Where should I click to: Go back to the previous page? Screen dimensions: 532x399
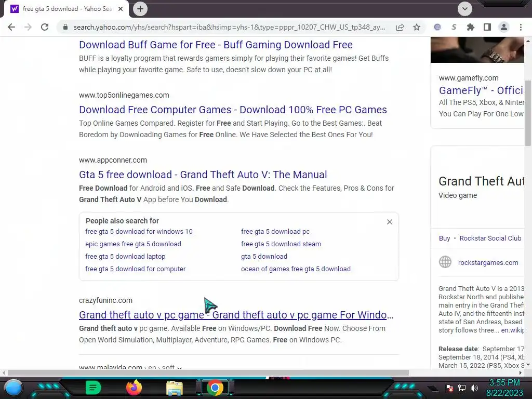pyautogui.click(x=11, y=27)
